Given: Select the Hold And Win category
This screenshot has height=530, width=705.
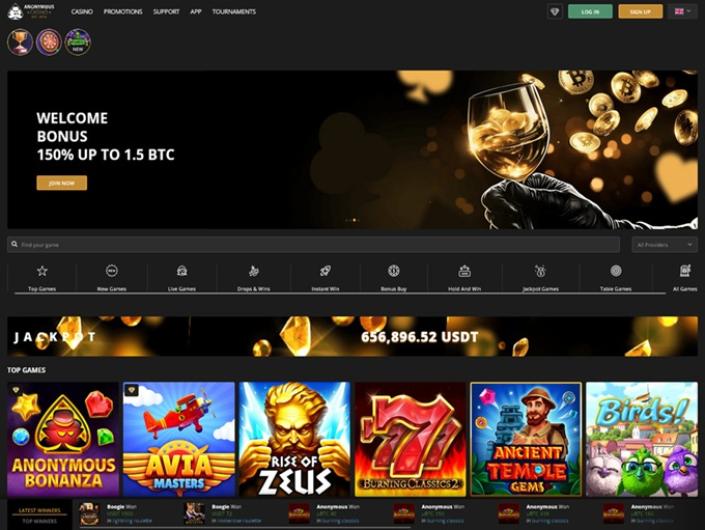Looking at the screenshot, I should [x=464, y=278].
